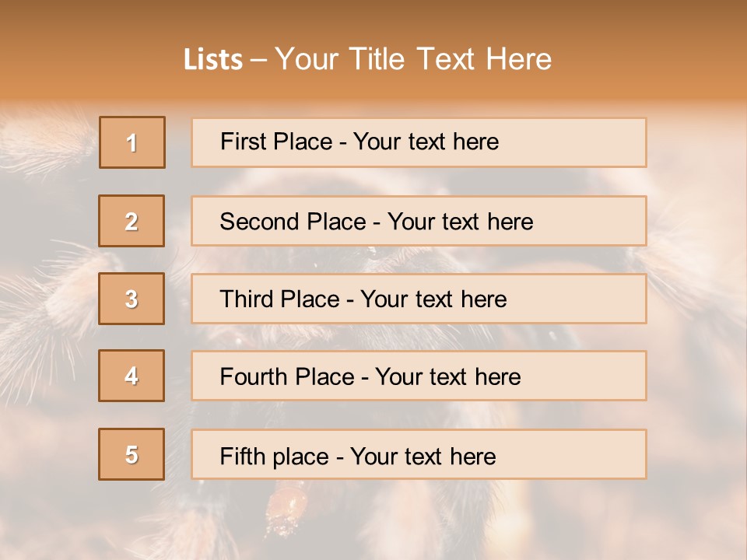Click 'Your text here' in First Place row

[426, 142]
